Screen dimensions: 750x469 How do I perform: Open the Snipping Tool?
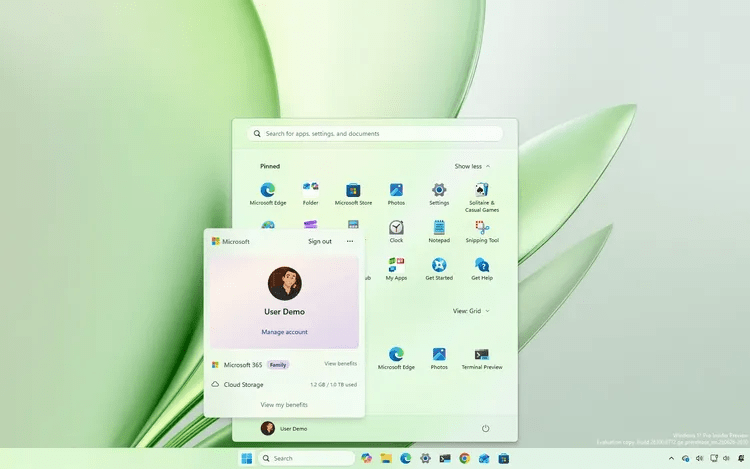pos(482,231)
